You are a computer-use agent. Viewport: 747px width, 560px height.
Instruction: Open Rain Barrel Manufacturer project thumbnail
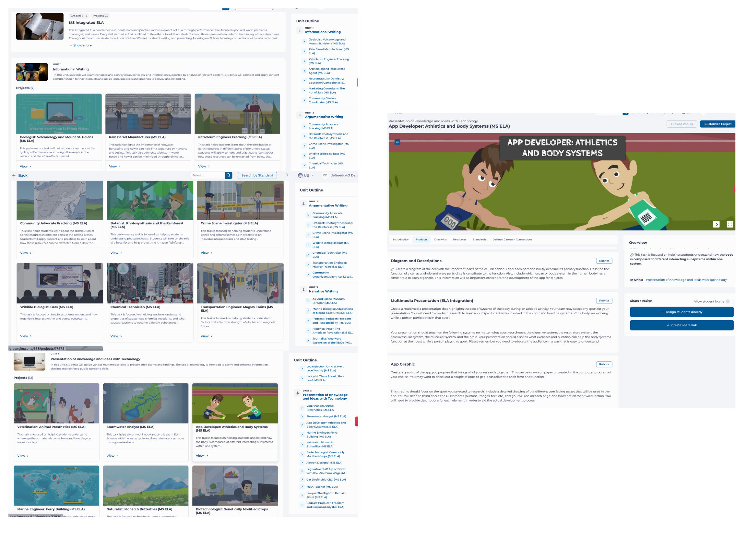tap(148, 114)
